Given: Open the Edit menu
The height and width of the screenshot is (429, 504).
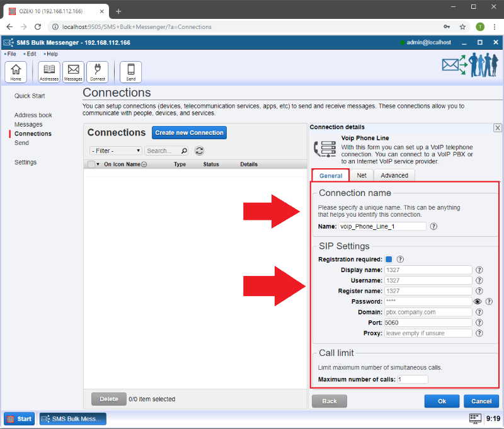Looking at the screenshot, I should (x=31, y=54).
